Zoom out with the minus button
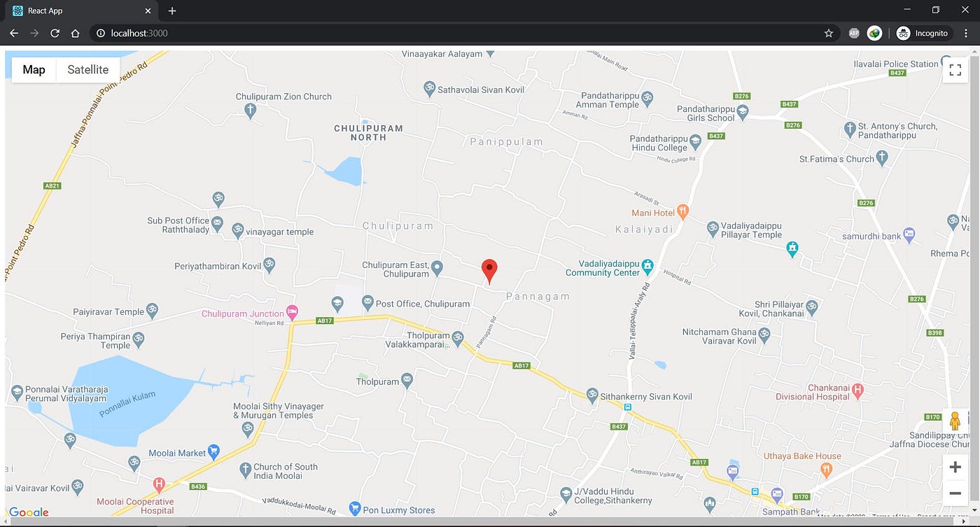This screenshot has height=527, width=980. click(955, 493)
